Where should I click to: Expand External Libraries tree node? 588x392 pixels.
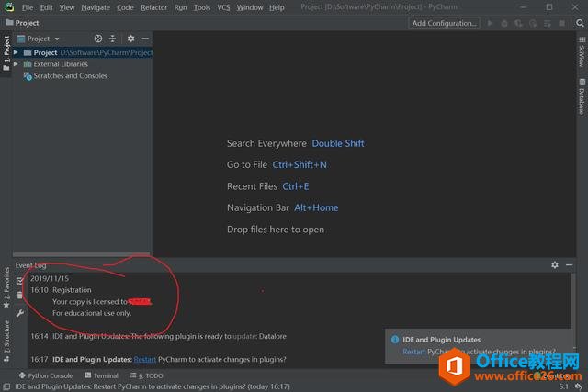coord(16,64)
